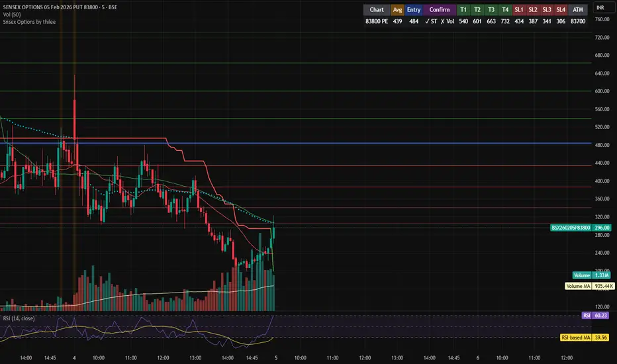Click the SL4 value 306
This screenshot has width=617, height=364.
561,21
